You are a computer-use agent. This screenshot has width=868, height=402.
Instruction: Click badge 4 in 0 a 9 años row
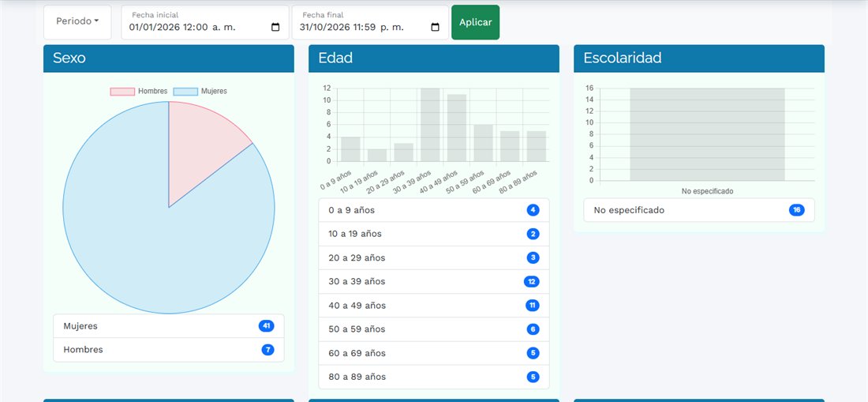click(533, 210)
